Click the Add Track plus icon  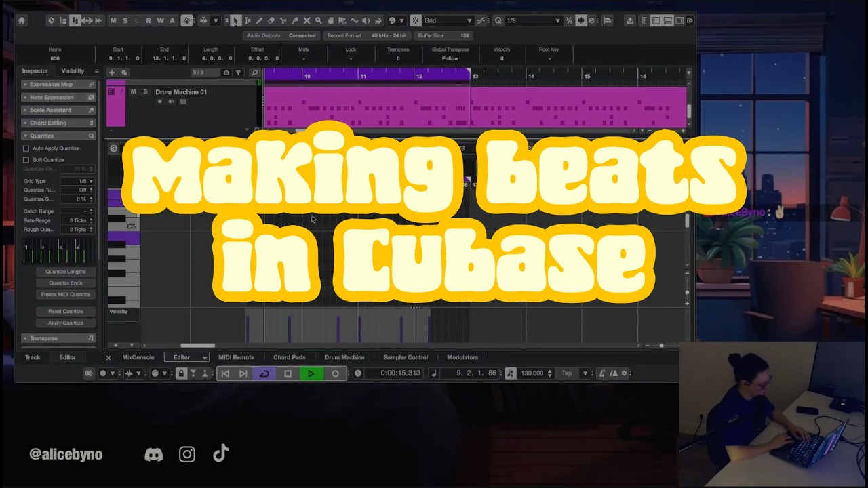tap(112, 73)
